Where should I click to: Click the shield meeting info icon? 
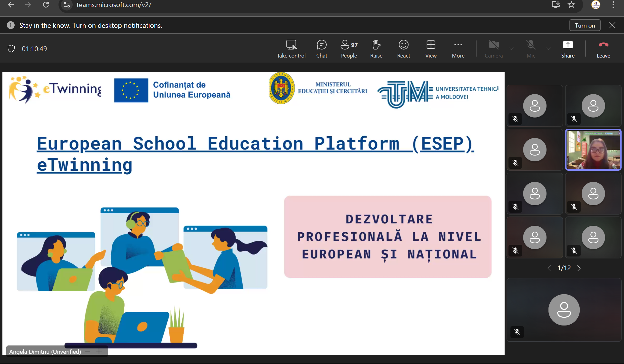point(11,49)
